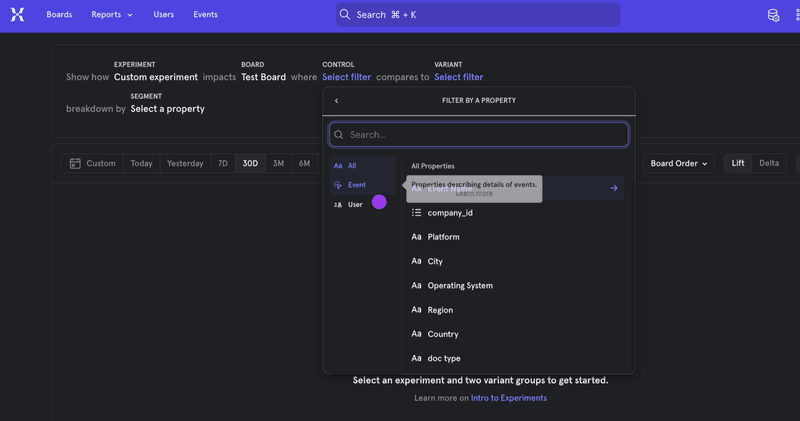The image size is (800, 421).
Task: Click the calendar icon beside Custom
Action: [75, 163]
